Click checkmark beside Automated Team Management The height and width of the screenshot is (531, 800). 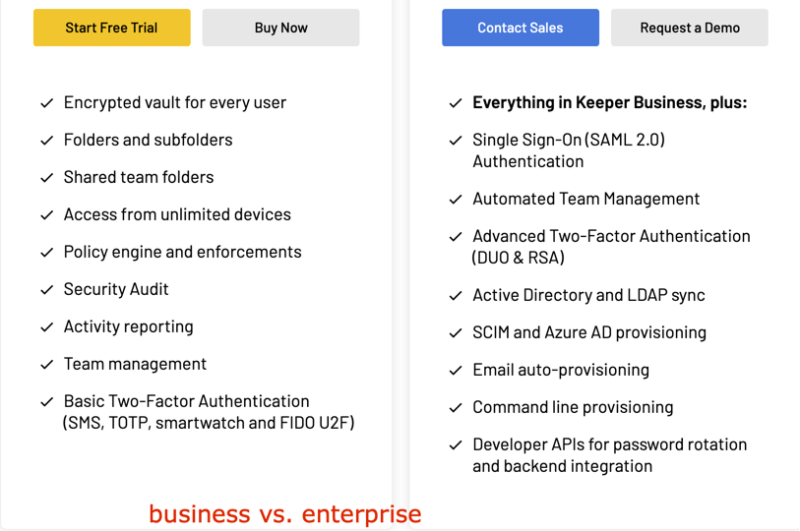(456, 199)
